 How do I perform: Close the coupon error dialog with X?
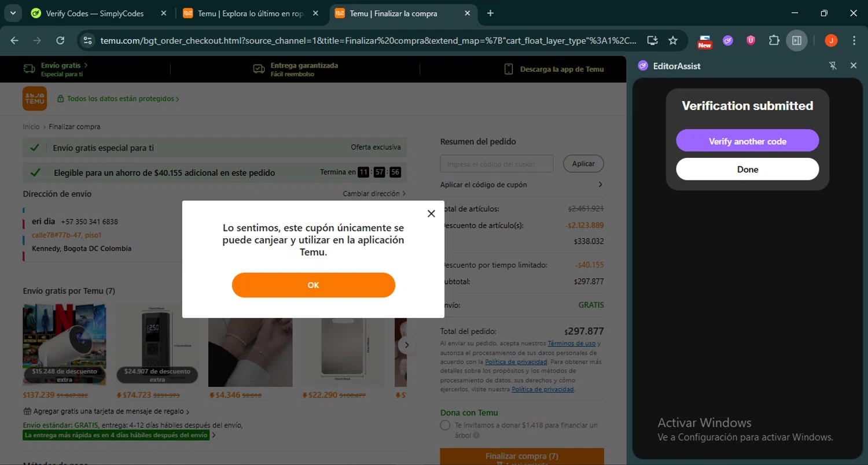431,213
